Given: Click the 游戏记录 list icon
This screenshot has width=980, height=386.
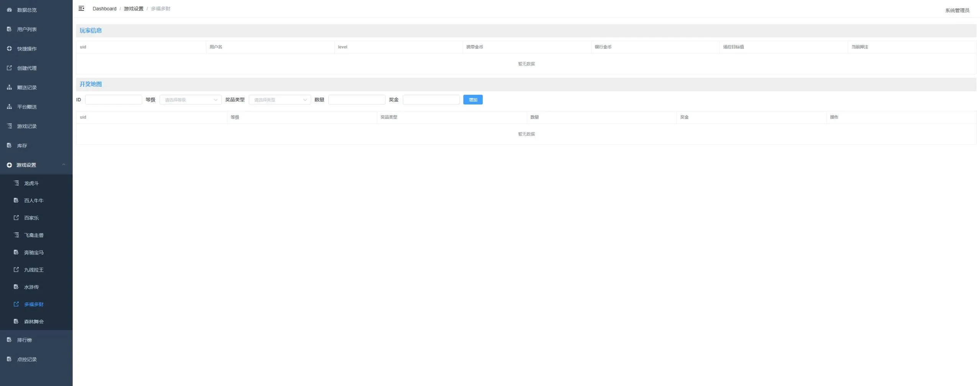Looking at the screenshot, I should click(x=9, y=126).
